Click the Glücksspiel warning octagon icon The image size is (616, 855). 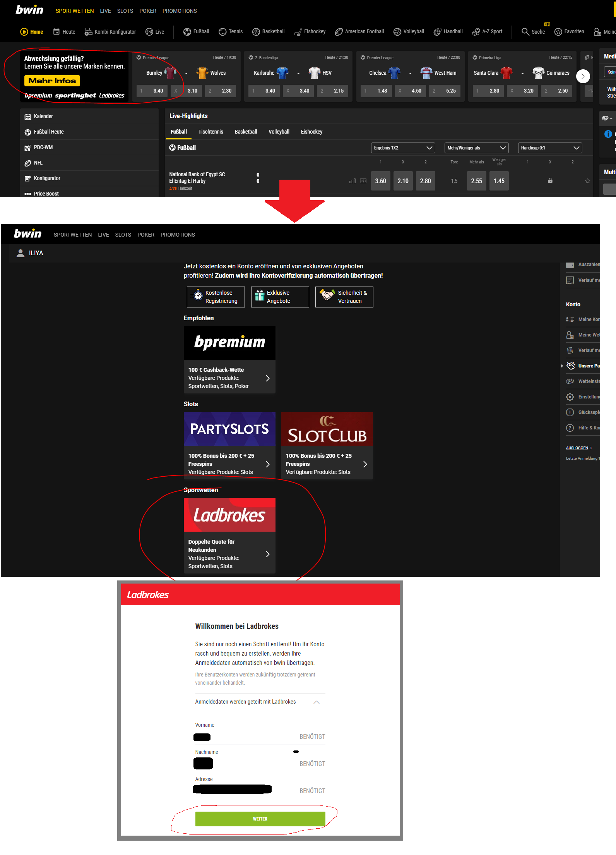(x=570, y=412)
